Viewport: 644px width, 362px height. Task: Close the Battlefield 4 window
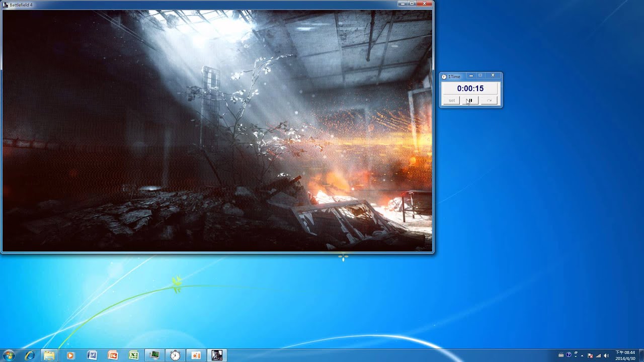click(x=424, y=4)
